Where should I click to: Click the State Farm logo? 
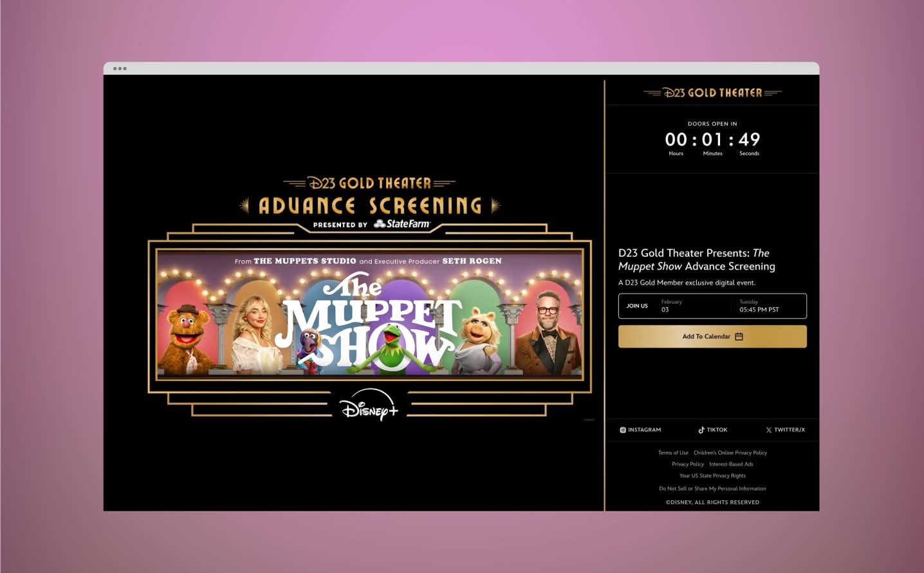click(402, 224)
